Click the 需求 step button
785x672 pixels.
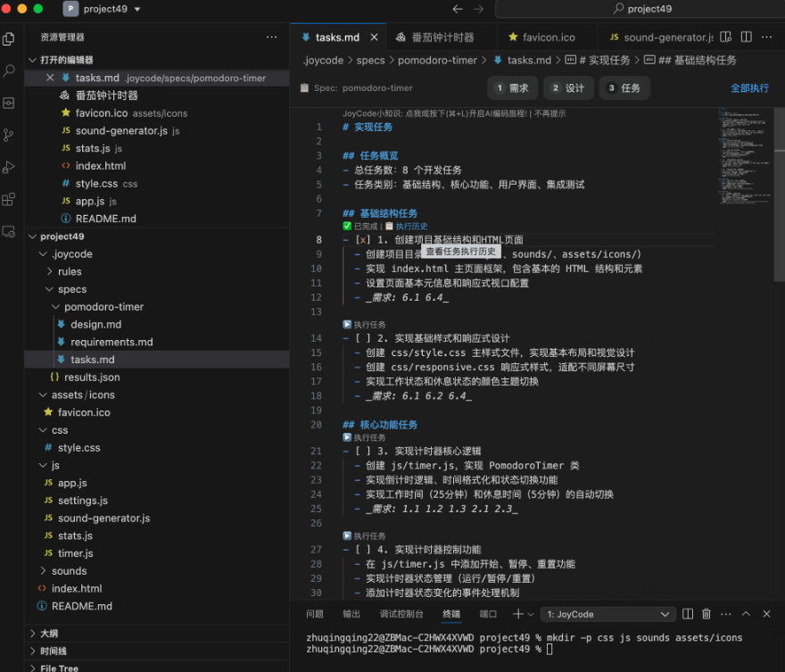coord(514,87)
